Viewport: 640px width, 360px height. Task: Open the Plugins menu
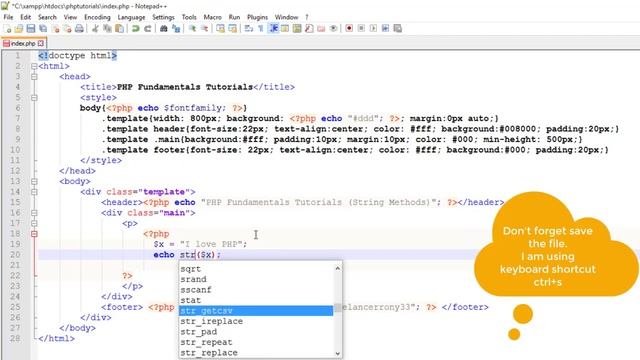tap(257, 17)
